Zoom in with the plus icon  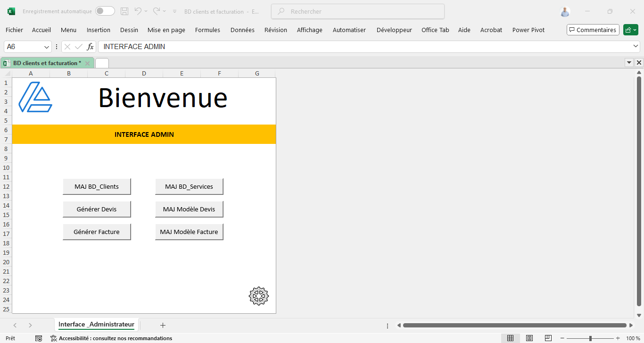click(x=618, y=338)
